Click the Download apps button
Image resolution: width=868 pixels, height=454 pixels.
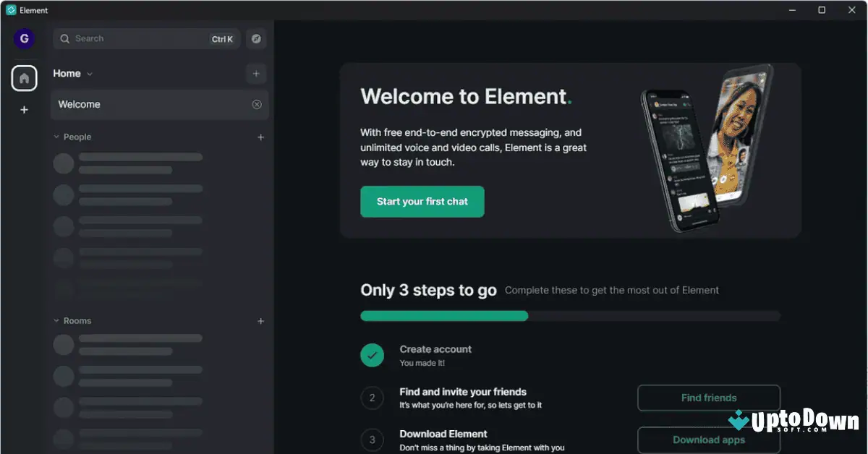[x=708, y=440]
